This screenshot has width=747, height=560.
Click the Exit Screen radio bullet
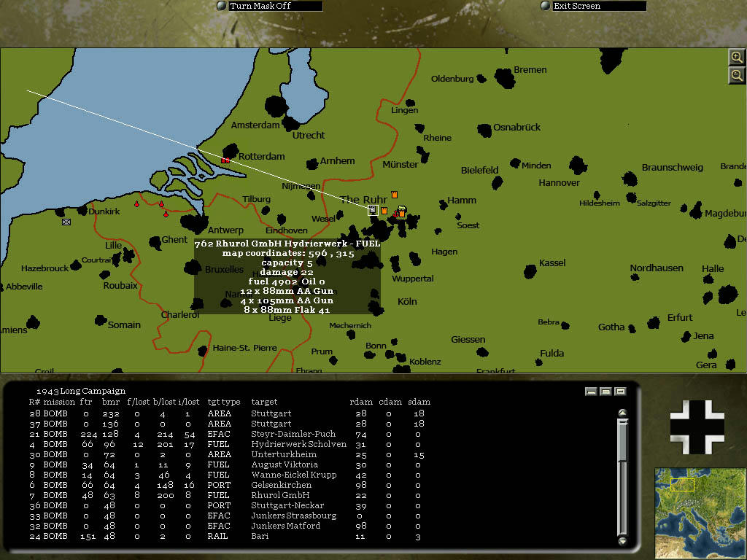coord(546,6)
